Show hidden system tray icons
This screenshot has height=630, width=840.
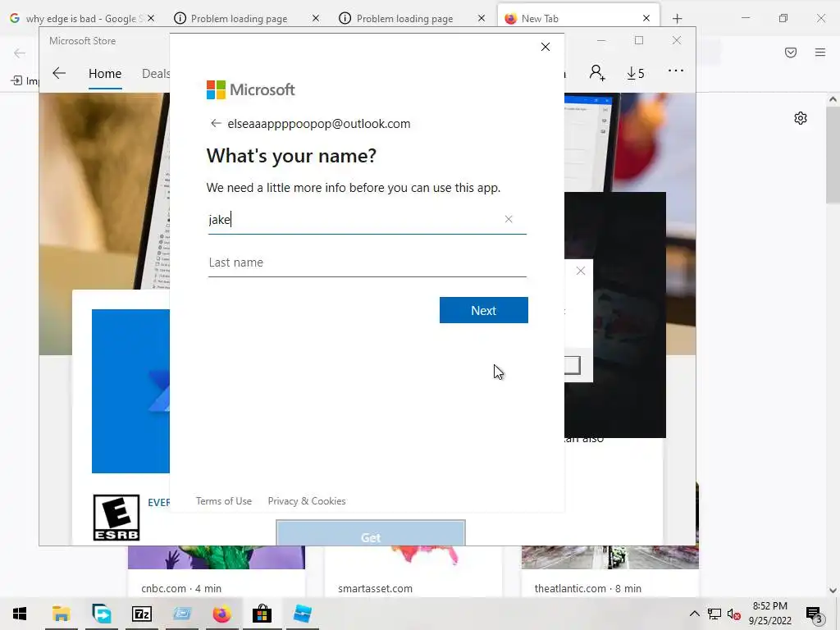(x=694, y=614)
